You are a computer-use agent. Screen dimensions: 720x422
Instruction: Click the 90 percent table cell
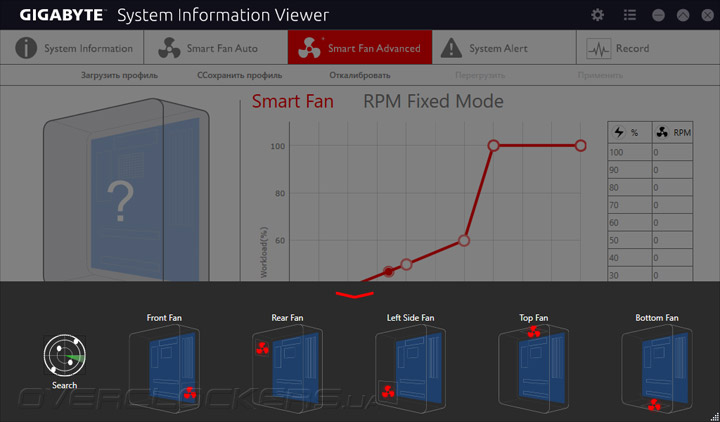[x=630, y=170]
